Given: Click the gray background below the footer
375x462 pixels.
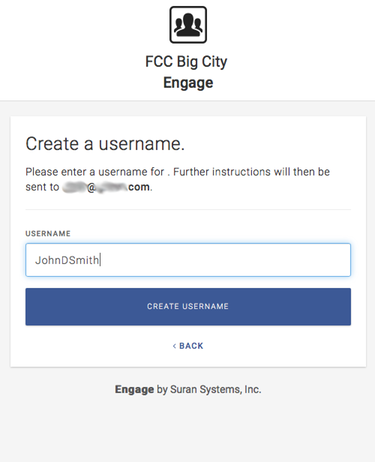Looking at the screenshot, I should [187, 430].
